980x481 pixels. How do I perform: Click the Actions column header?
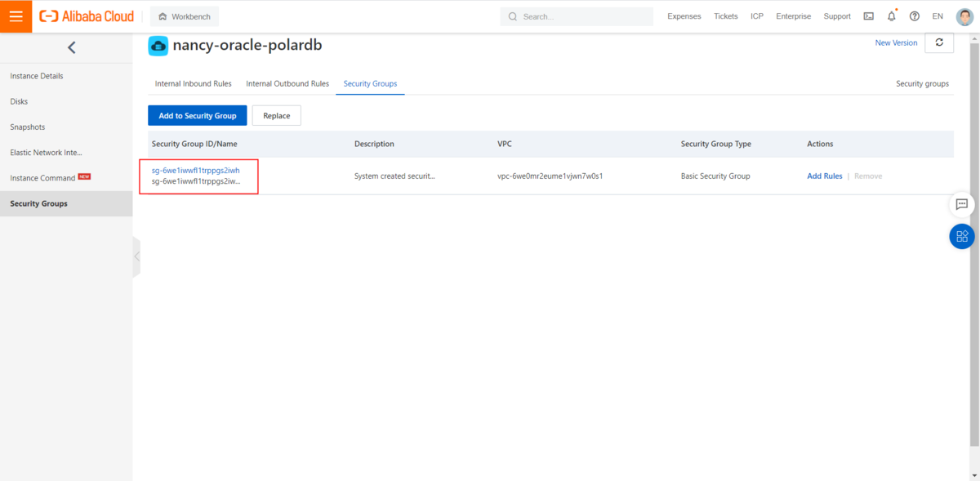[x=820, y=144]
